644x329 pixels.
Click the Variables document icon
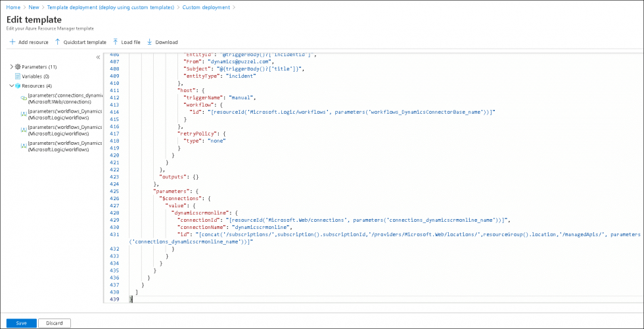pyautogui.click(x=18, y=76)
